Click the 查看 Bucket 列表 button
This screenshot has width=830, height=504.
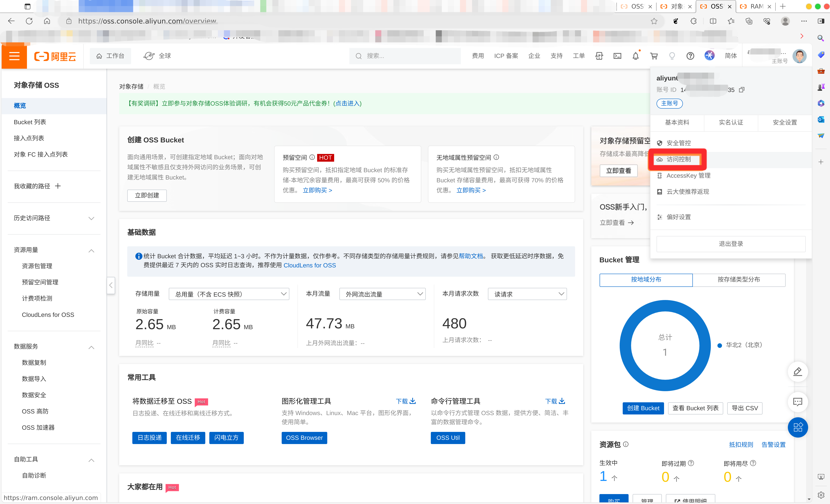695,408
